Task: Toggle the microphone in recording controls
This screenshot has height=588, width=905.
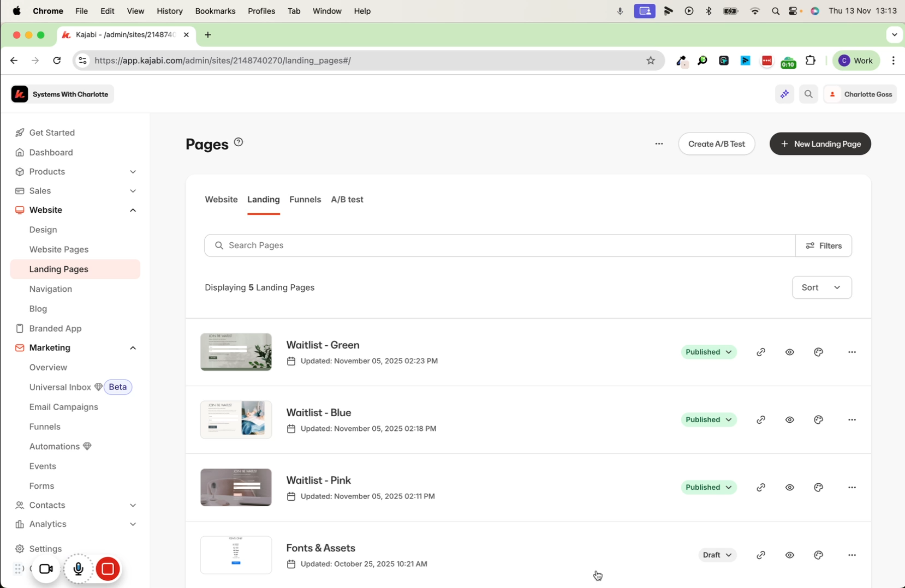Action: pyautogui.click(x=79, y=569)
